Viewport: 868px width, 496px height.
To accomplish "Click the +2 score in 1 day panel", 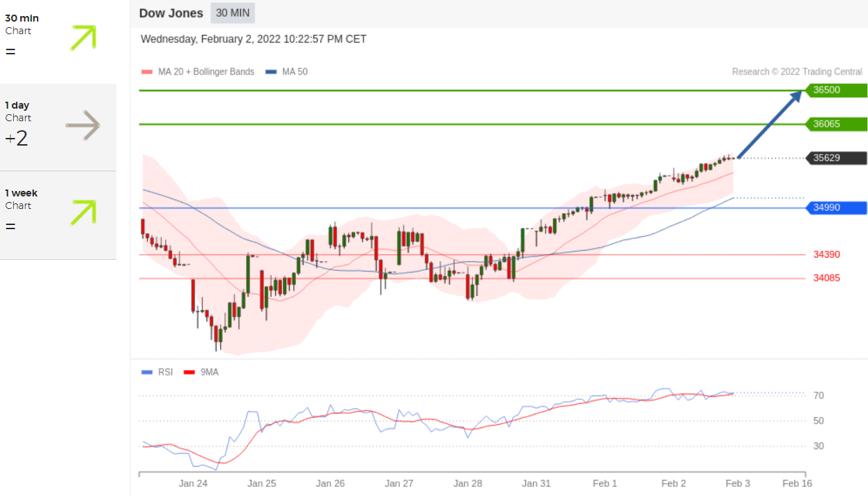I will click(17, 139).
